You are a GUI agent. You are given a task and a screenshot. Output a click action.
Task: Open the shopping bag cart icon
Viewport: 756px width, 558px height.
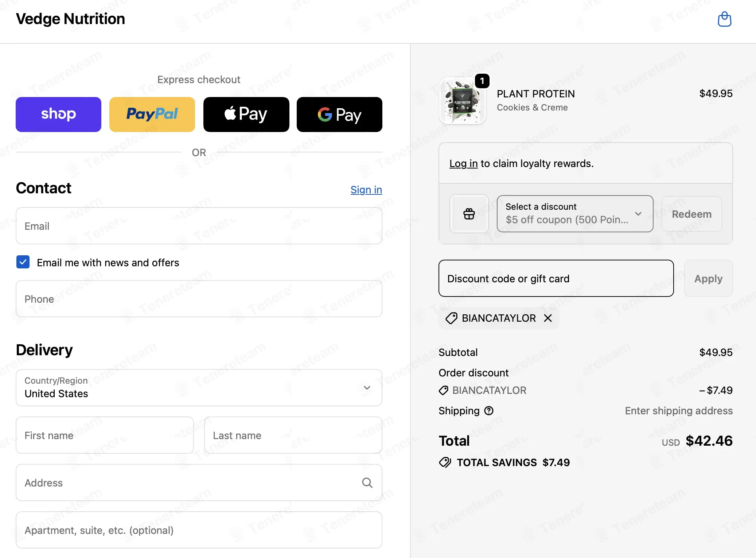coord(724,19)
